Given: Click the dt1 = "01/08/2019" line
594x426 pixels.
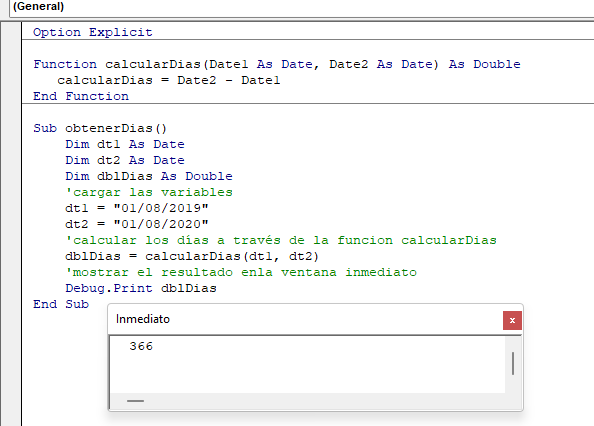Looking at the screenshot, I should click(x=137, y=208).
